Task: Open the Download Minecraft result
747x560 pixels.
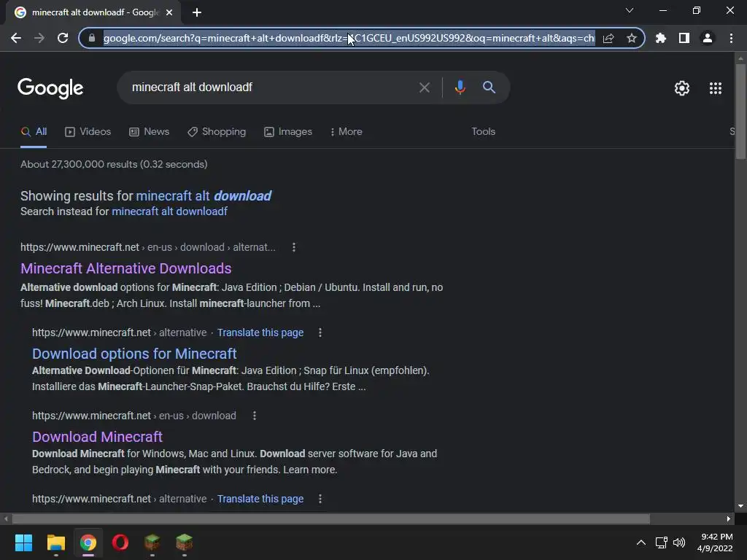Action: 97,437
